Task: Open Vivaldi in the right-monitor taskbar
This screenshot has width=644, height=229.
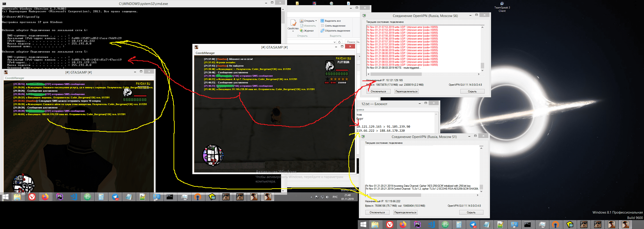Action: coord(390,225)
